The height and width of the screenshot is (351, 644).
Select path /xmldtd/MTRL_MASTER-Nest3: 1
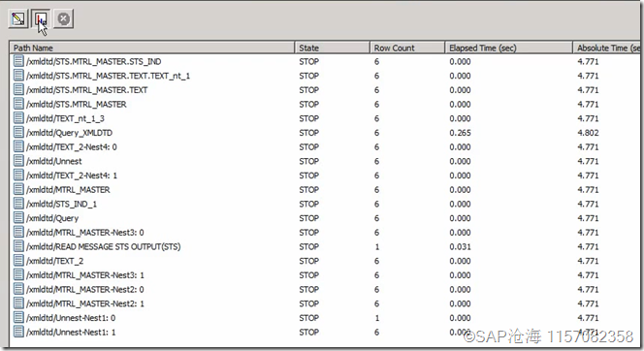point(85,275)
